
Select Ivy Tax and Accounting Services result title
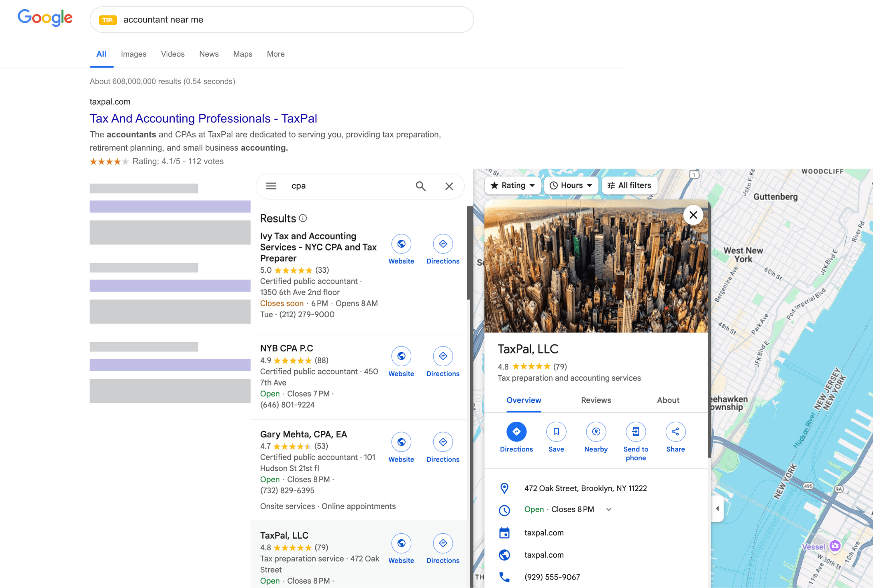point(318,247)
